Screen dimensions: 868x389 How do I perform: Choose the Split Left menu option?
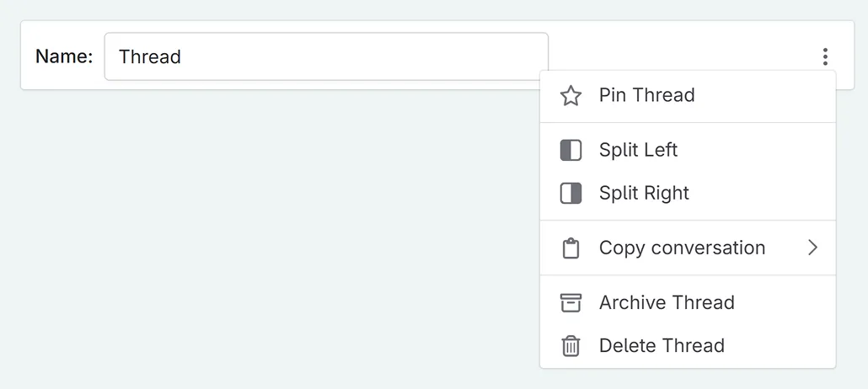point(638,151)
